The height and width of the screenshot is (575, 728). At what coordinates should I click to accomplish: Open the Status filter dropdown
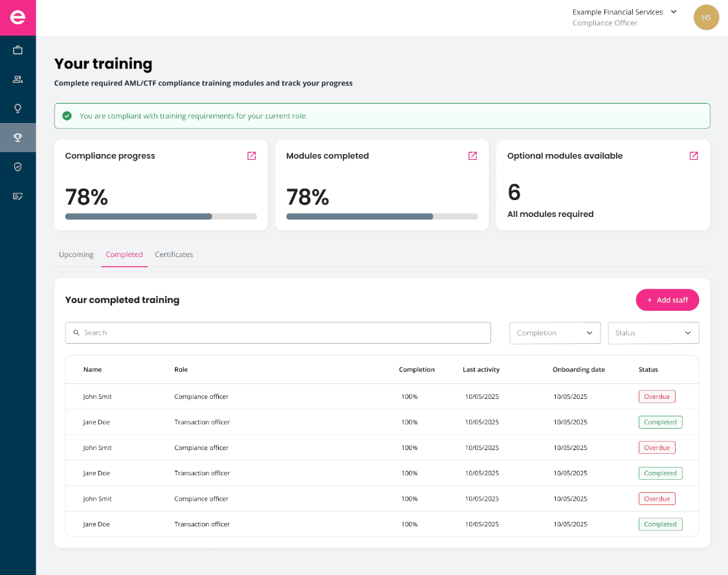653,333
